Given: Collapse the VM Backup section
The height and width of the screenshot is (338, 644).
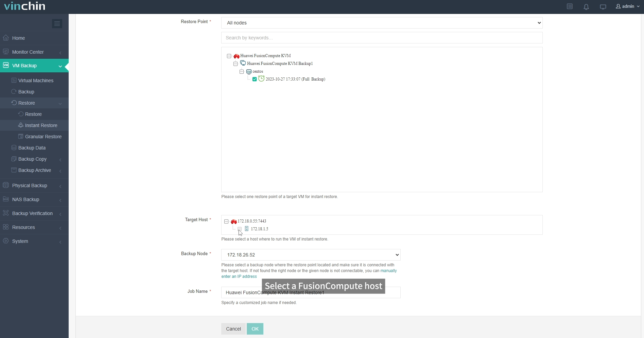Looking at the screenshot, I should [34, 66].
